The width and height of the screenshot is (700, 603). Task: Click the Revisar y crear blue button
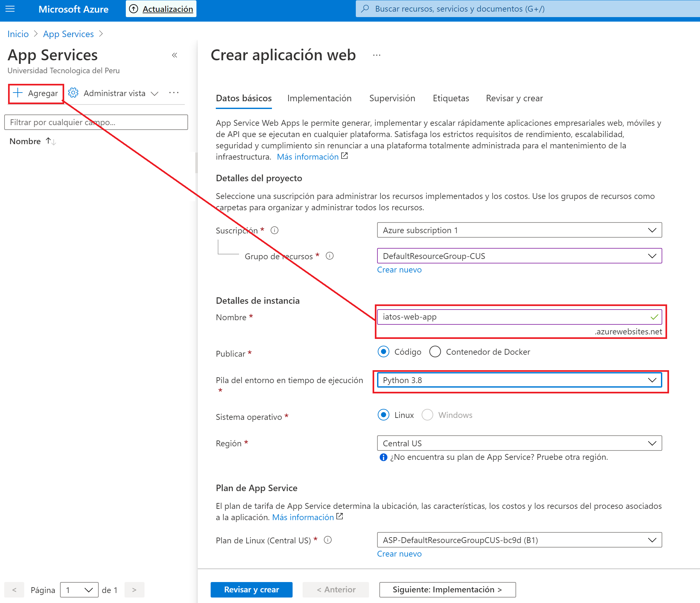click(x=251, y=589)
